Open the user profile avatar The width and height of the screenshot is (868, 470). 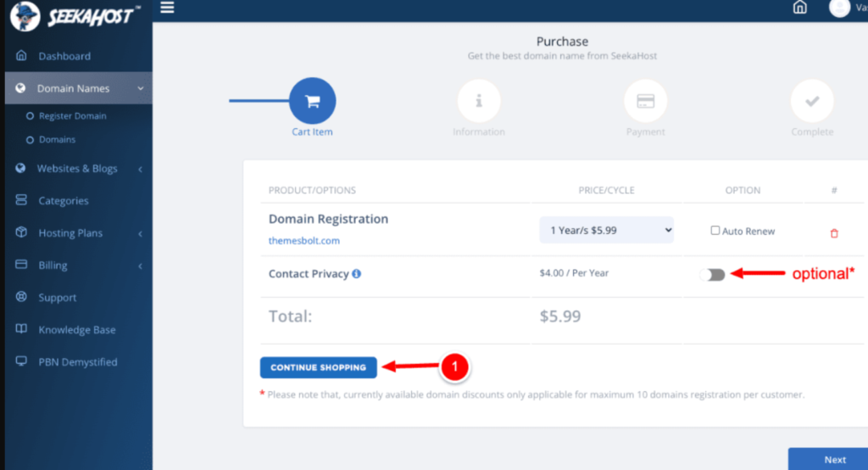coord(839,8)
